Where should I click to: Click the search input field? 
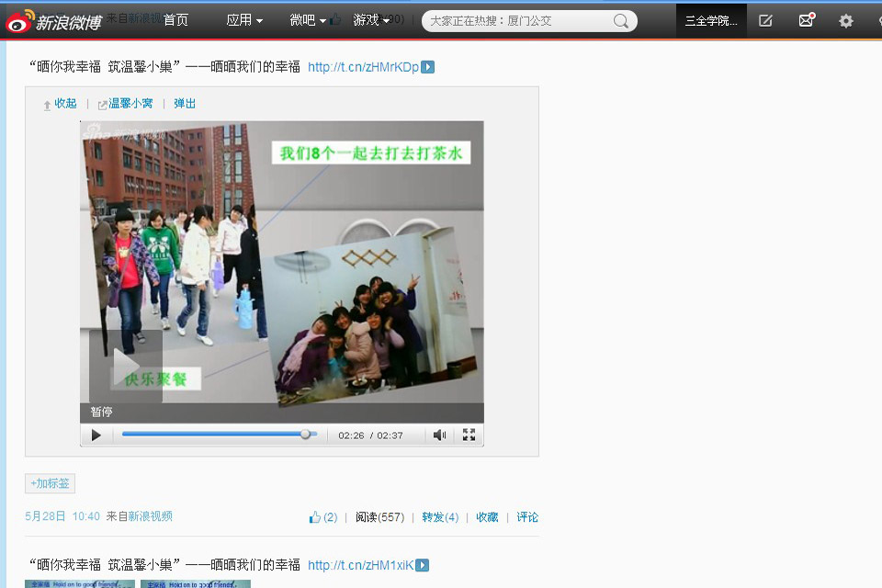(x=514, y=21)
